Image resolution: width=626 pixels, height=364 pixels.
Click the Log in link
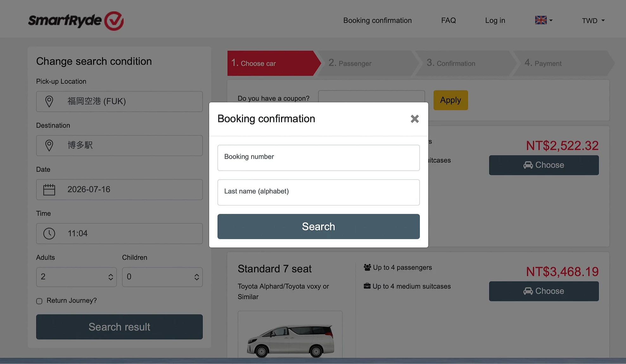pos(495,21)
